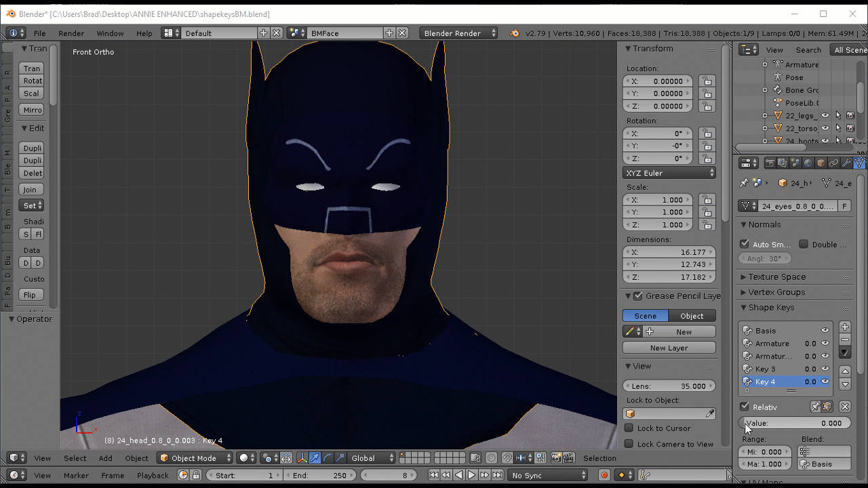
Task: Open the Object Mode dropdown
Action: [195, 458]
